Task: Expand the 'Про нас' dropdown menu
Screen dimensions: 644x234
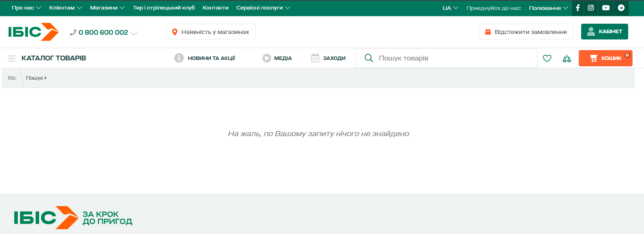Action: (x=26, y=8)
